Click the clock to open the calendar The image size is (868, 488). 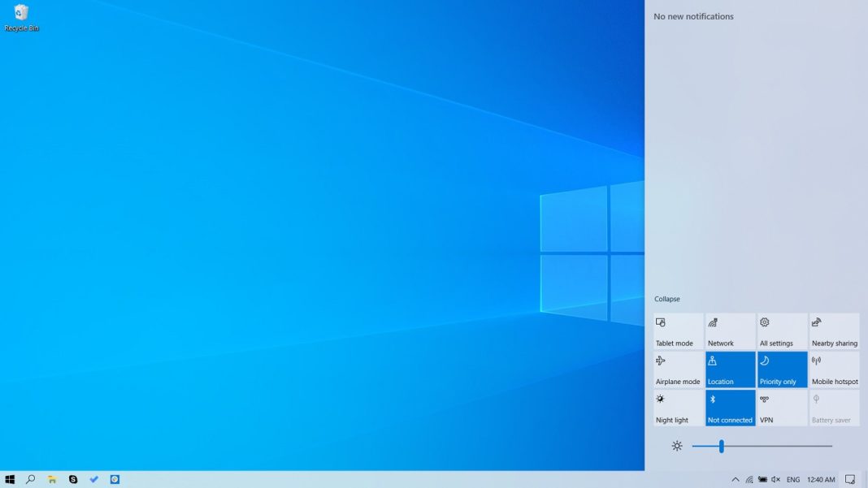(820, 479)
